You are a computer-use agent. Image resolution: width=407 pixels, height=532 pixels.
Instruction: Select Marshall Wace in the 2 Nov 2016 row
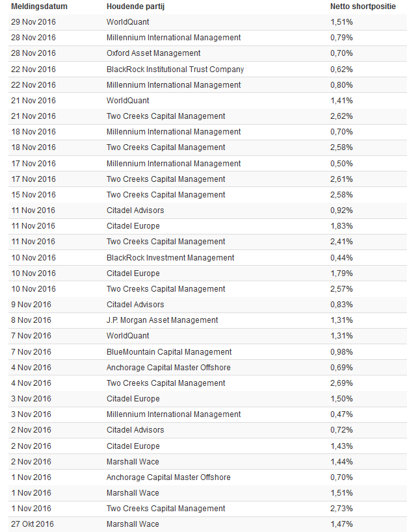coord(133,462)
